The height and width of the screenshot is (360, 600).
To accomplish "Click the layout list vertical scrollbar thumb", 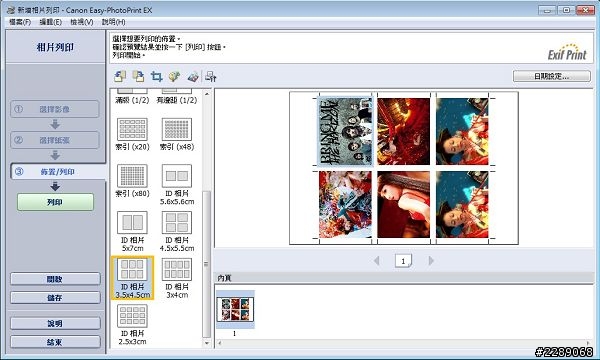I will click(x=207, y=264).
